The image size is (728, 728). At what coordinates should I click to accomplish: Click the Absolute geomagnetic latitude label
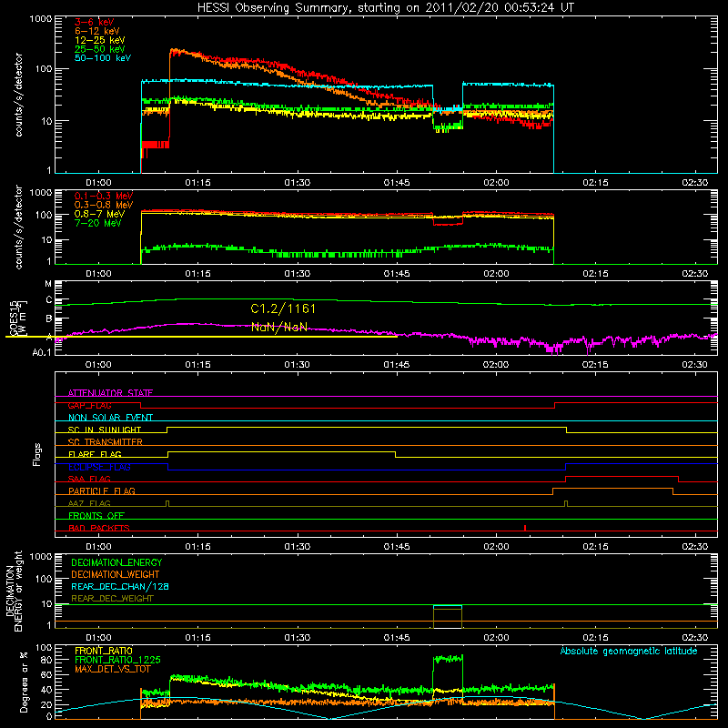(629, 651)
